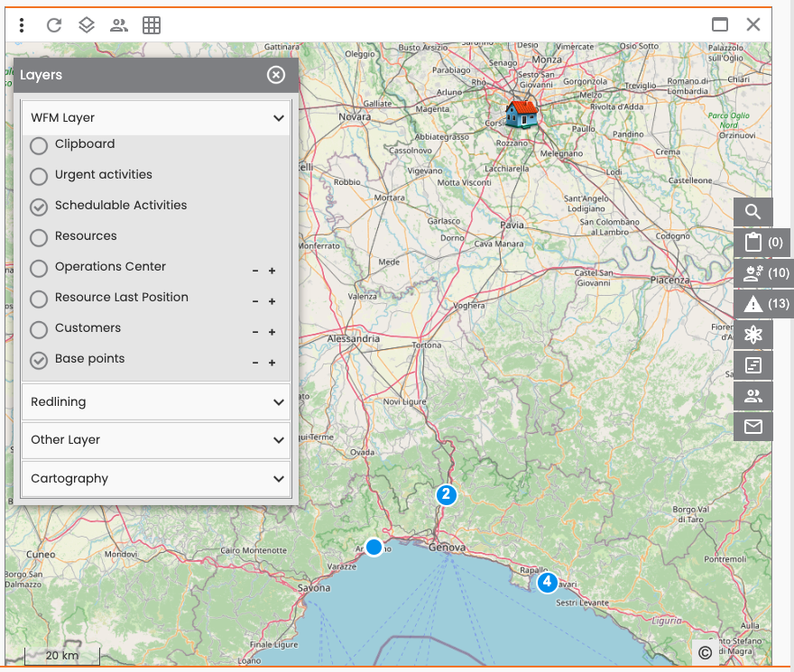Expand the Other Layer section
Screen dimensions: 794x672
[156, 440]
